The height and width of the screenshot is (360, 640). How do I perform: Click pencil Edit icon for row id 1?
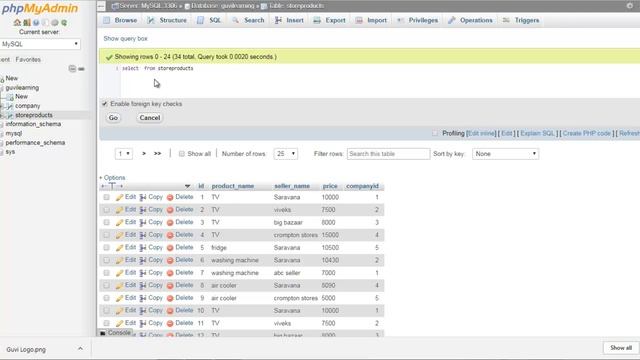pyautogui.click(x=119, y=198)
